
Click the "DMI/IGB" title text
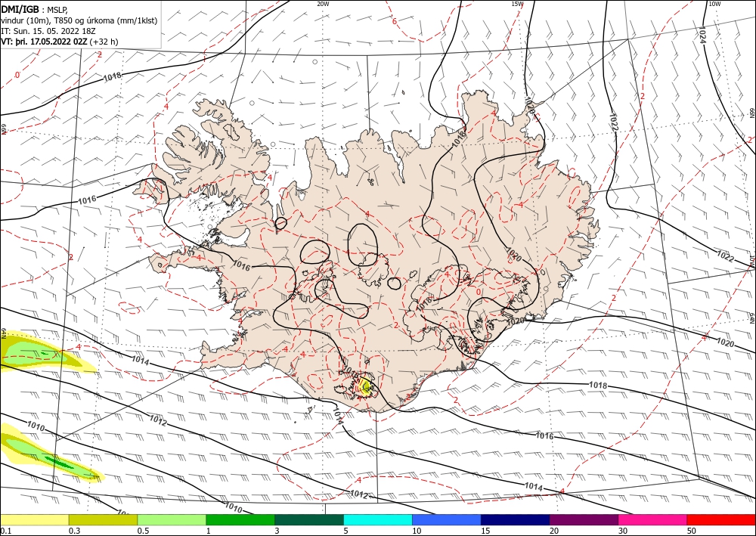(x=20, y=8)
